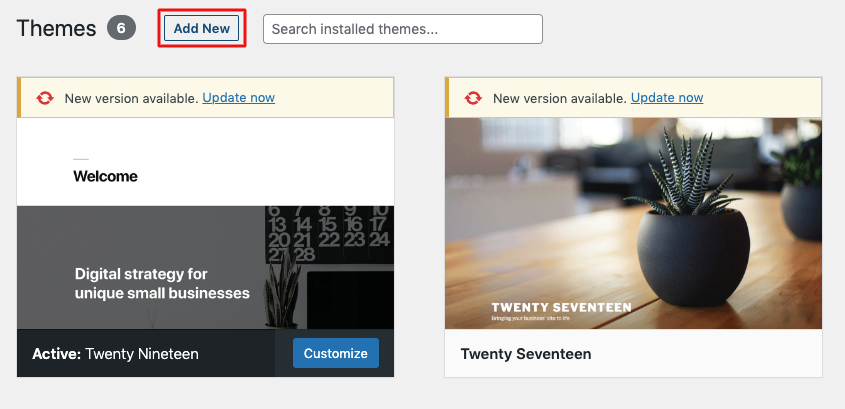Image resolution: width=845 pixels, height=409 pixels.
Task: Click Welcome heading in Twenty Nineteen preview
Action: point(106,176)
